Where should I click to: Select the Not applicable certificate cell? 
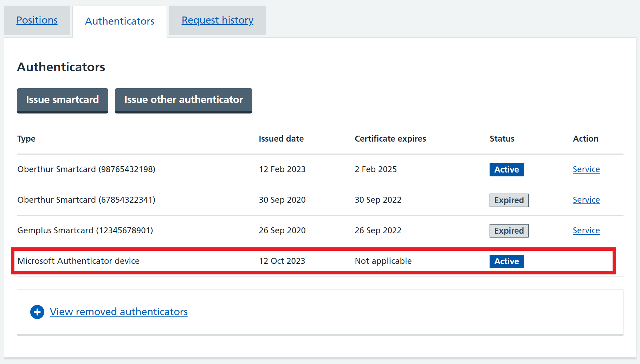point(383,261)
